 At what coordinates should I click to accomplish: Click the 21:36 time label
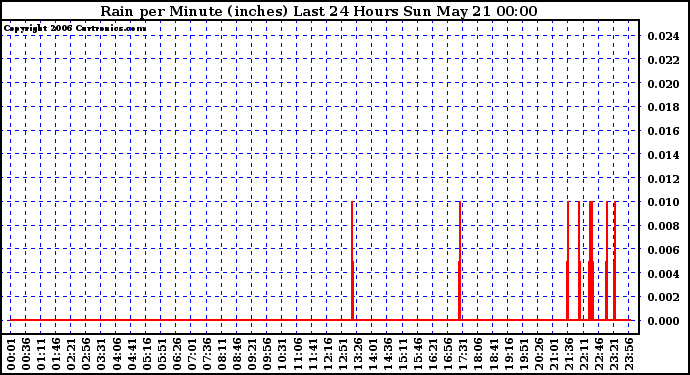click(569, 354)
